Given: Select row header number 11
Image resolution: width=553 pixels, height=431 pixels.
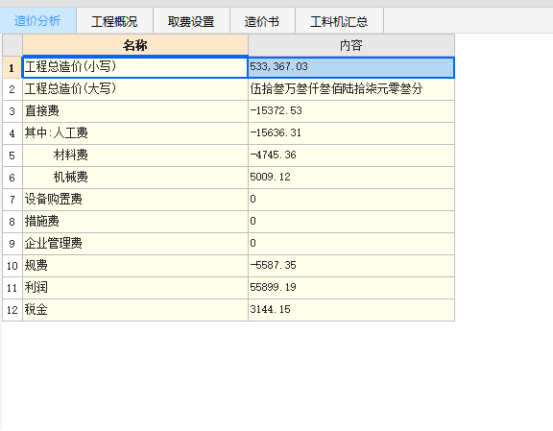Looking at the screenshot, I should (x=12, y=288).
